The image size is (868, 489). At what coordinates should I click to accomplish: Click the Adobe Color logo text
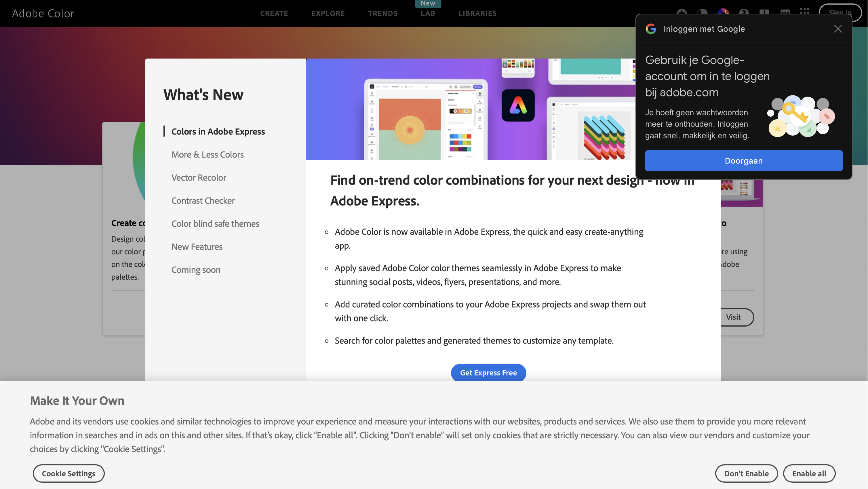(43, 14)
